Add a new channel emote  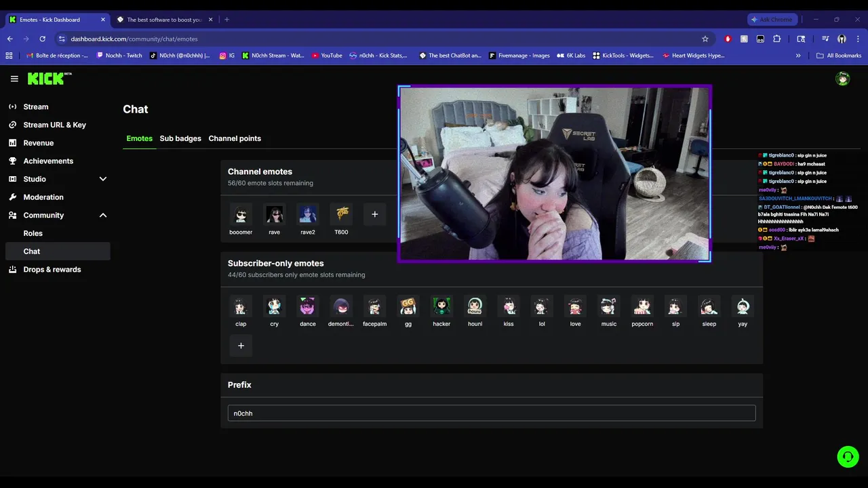[374, 214]
